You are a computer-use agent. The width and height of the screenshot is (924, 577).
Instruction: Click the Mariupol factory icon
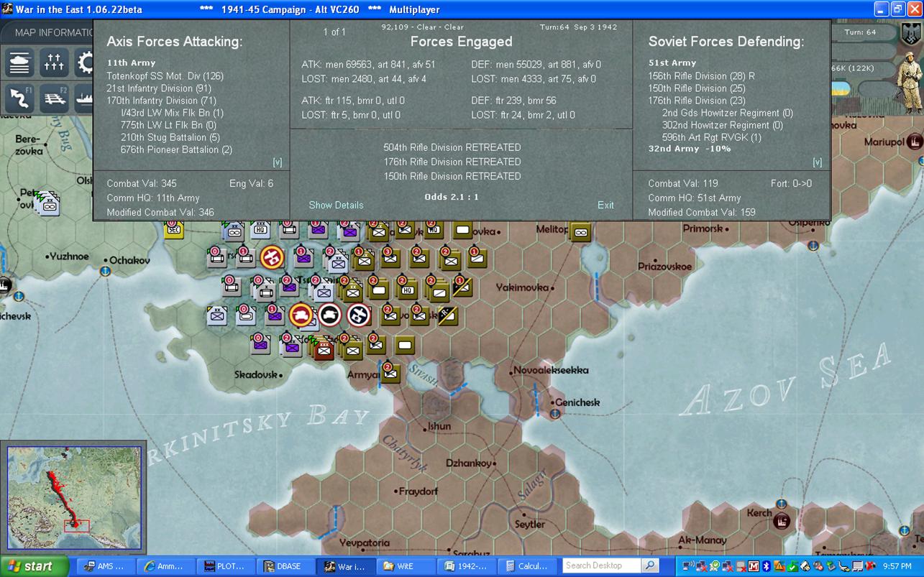[x=915, y=142]
